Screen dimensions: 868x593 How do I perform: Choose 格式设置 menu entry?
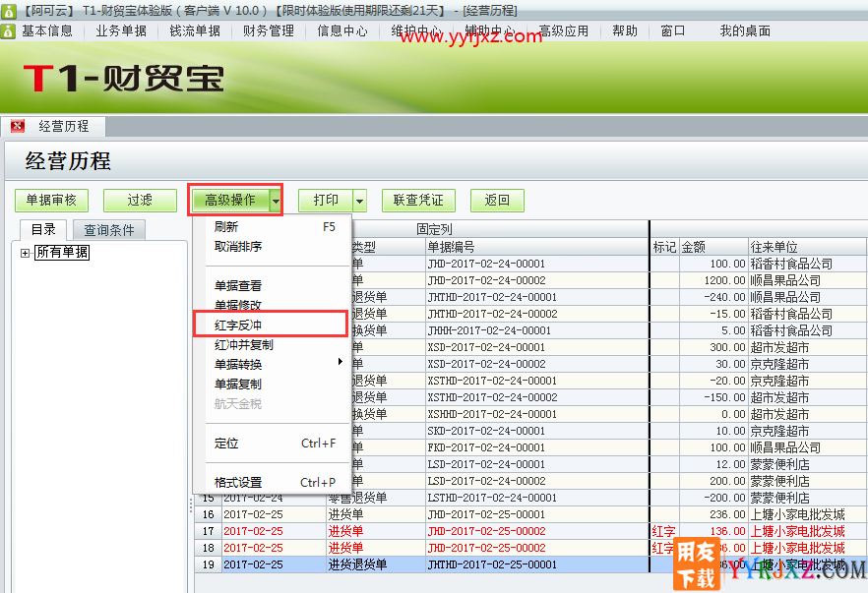(274, 482)
